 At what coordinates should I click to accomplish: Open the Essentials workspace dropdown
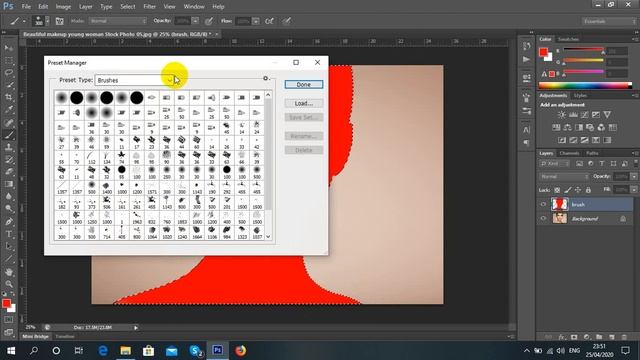pos(609,21)
